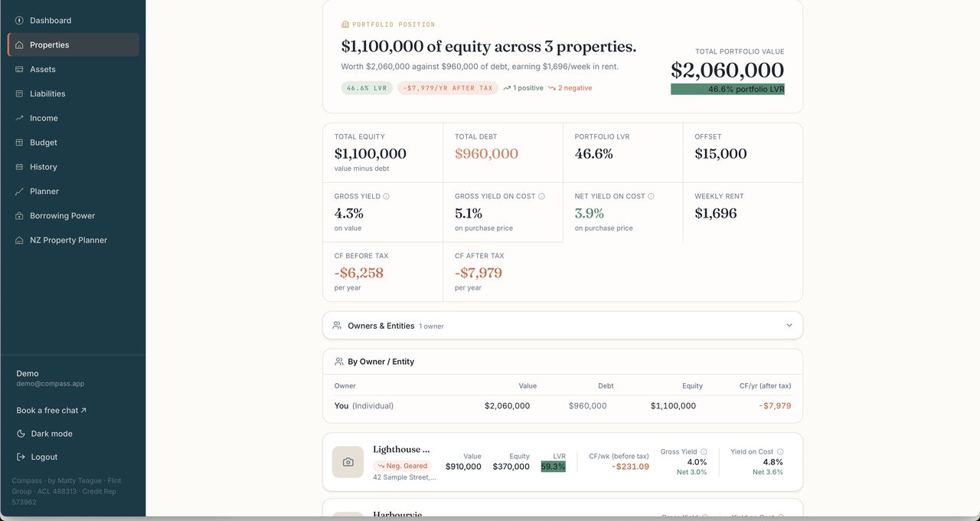This screenshot has width=980, height=521.
Task: Click the moon icon beside Dark mode
Action: click(21, 434)
